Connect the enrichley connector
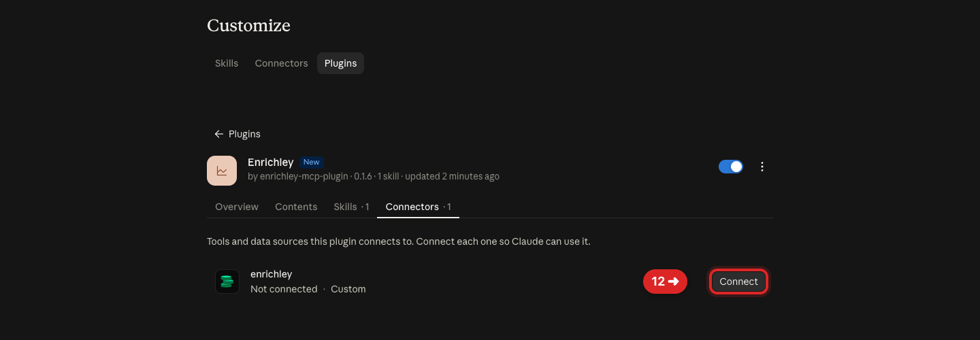Screen dimensions: 980x340 (738, 282)
